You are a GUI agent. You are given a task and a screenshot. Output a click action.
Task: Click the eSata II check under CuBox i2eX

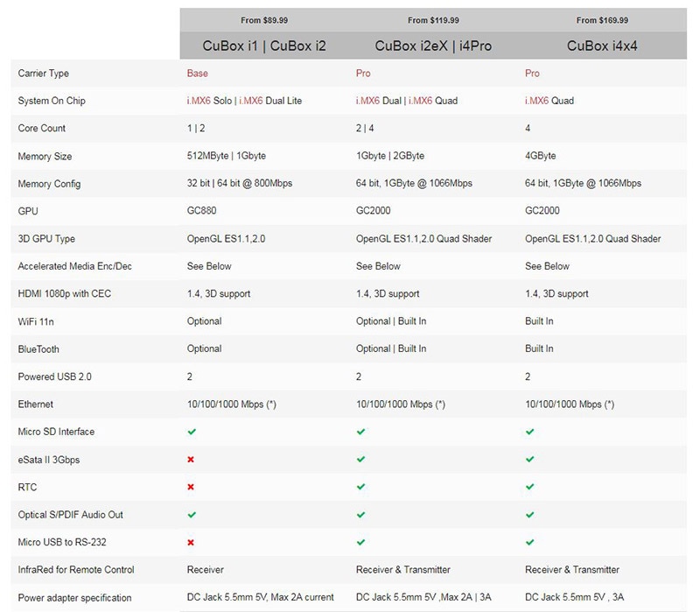coord(360,460)
